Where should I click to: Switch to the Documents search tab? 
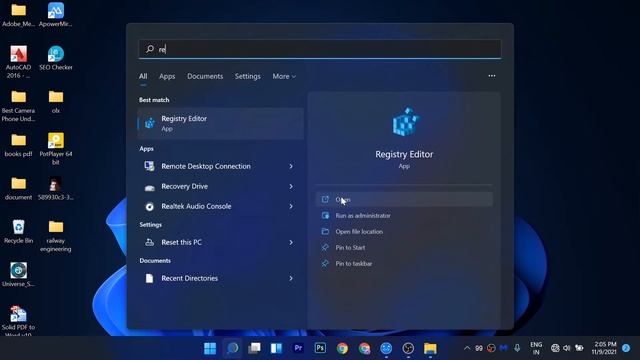205,76
